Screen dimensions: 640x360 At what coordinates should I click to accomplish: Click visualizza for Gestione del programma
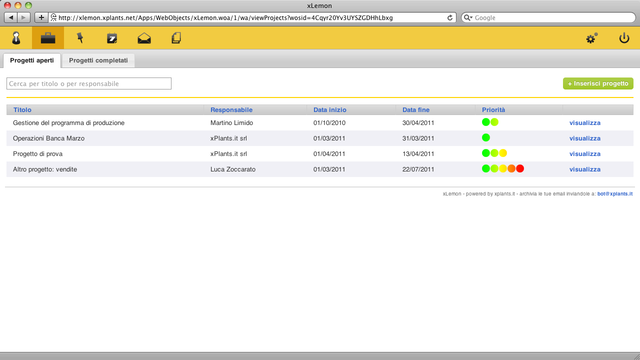(x=585, y=123)
